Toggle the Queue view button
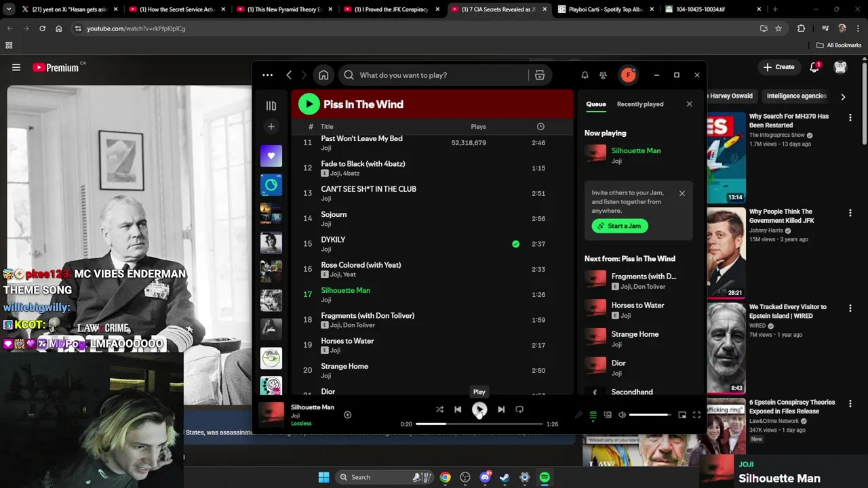Screen dimensions: 868x488 [x=593, y=415]
